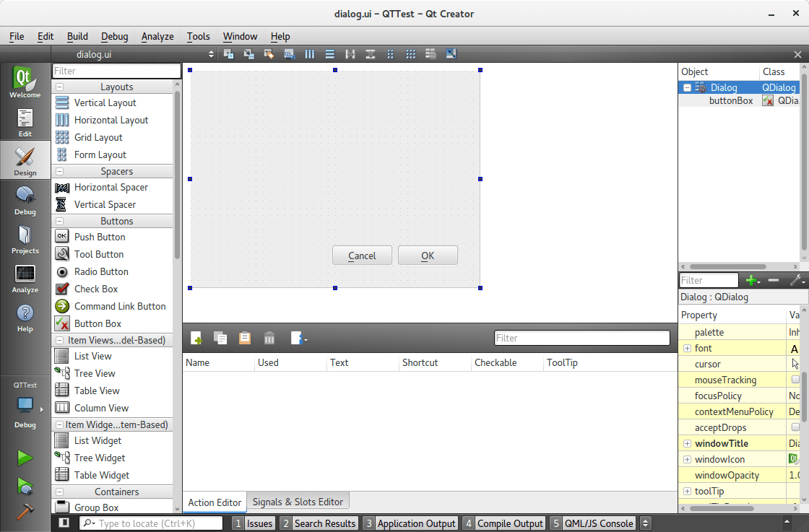Open Help mode in sidebar
Screen dimensions: 809x532
point(25,318)
